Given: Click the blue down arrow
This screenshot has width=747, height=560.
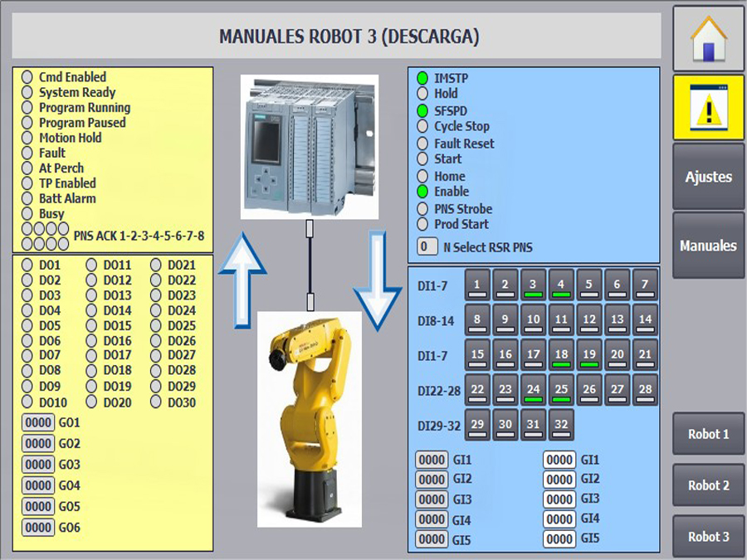Looking at the screenshot, I should coord(378,280).
